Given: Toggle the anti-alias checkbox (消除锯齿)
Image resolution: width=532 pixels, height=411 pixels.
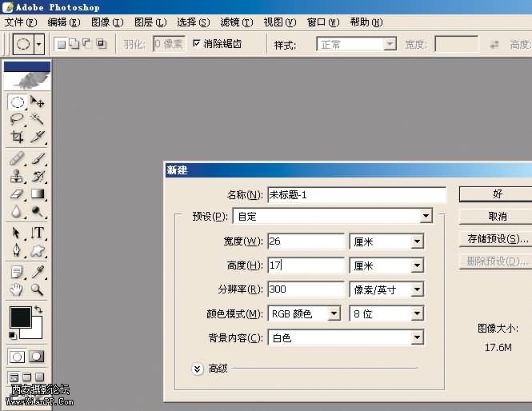Looking at the screenshot, I should (x=197, y=43).
